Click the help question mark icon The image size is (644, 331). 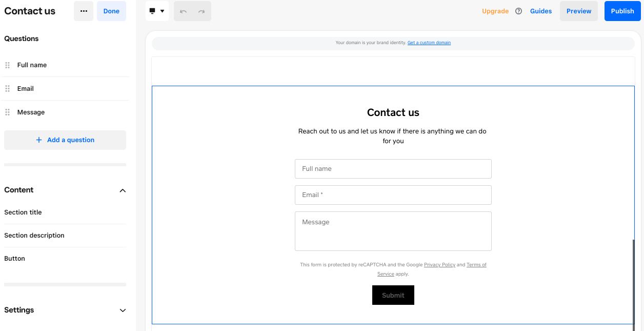518,11
